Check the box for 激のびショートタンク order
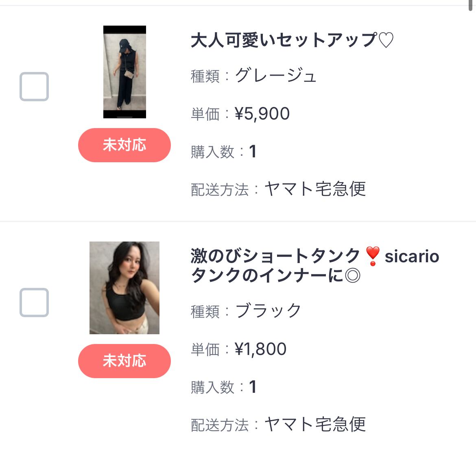 point(34,303)
